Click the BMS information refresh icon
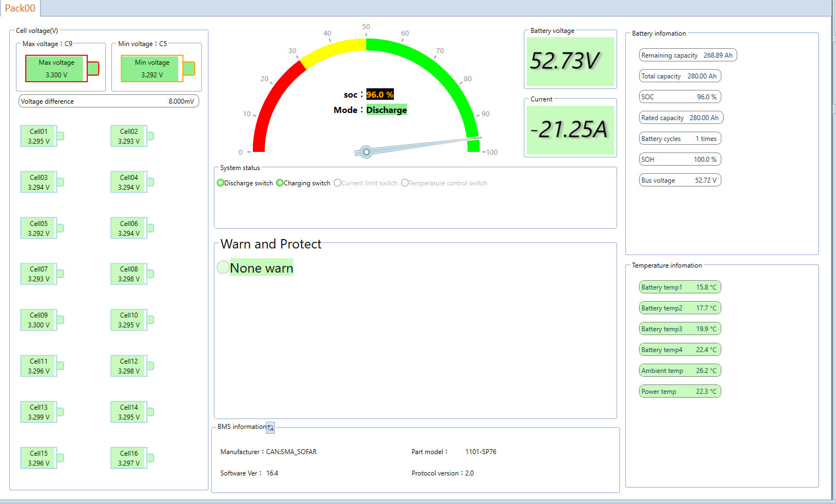 point(270,428)
